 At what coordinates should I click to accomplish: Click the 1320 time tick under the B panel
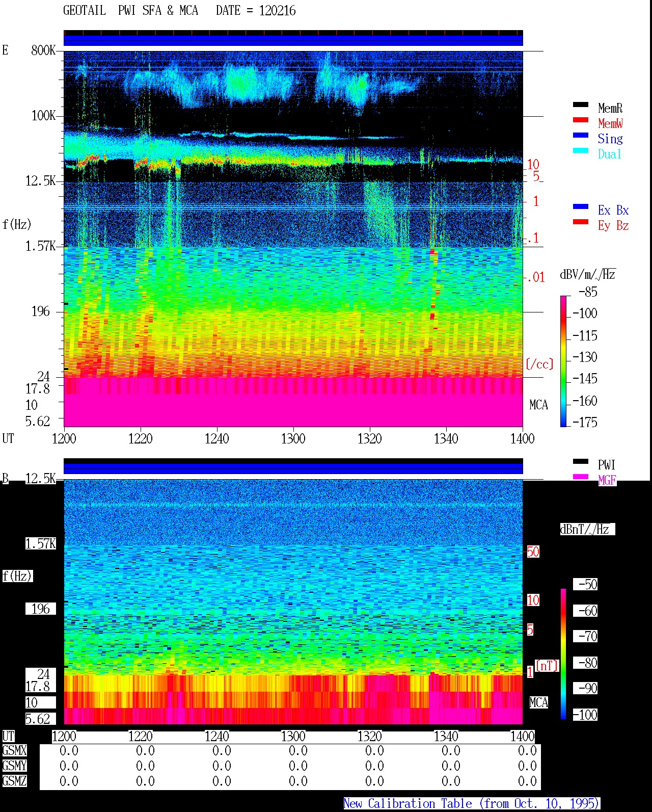370,737
